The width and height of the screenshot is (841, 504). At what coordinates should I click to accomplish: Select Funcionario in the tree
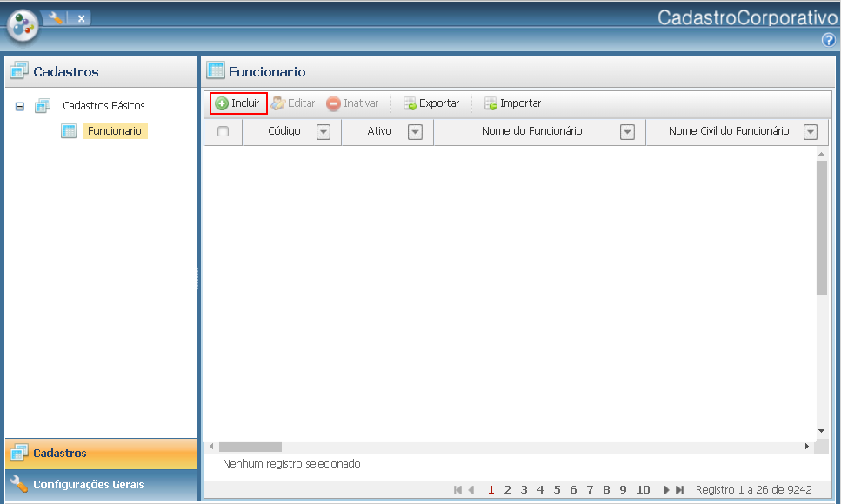(x=114, y=131)
